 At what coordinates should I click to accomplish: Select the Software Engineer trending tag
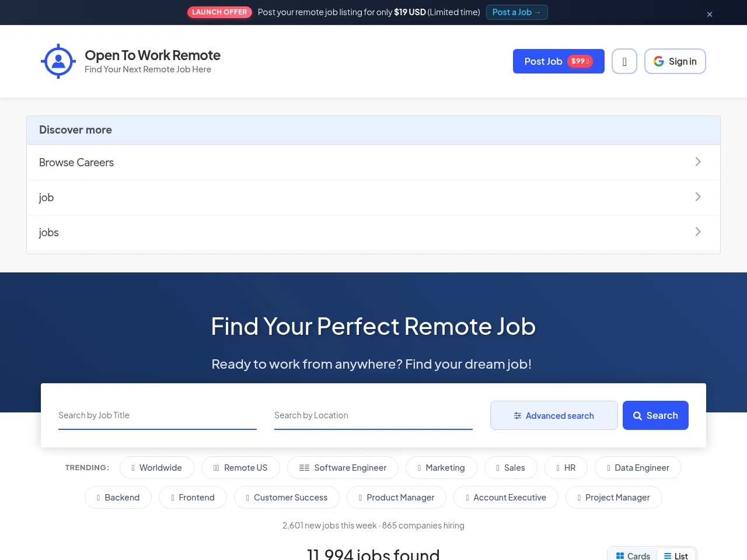(x=343, y=468)
